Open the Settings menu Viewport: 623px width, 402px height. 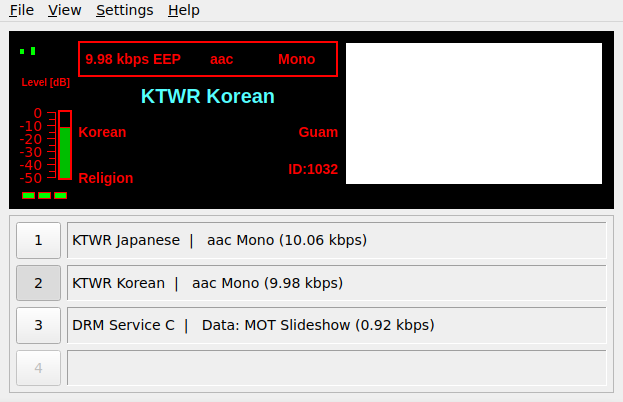(x=124, y=10)
